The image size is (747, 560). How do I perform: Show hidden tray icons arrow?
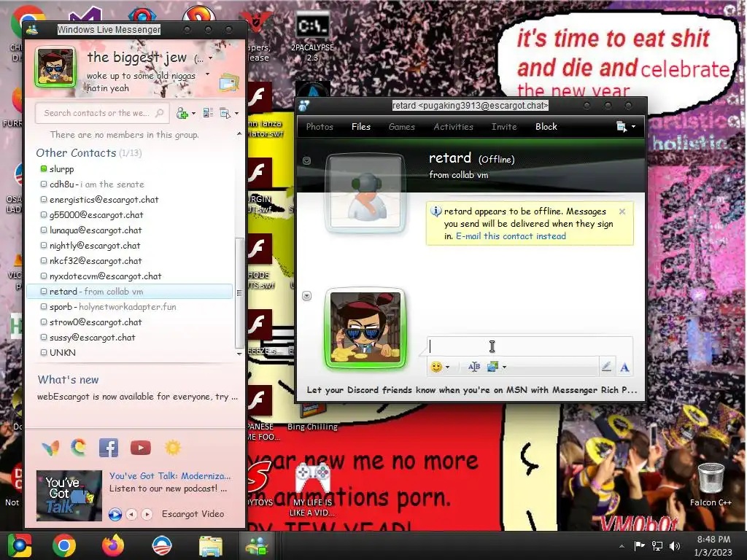[622, 546]
